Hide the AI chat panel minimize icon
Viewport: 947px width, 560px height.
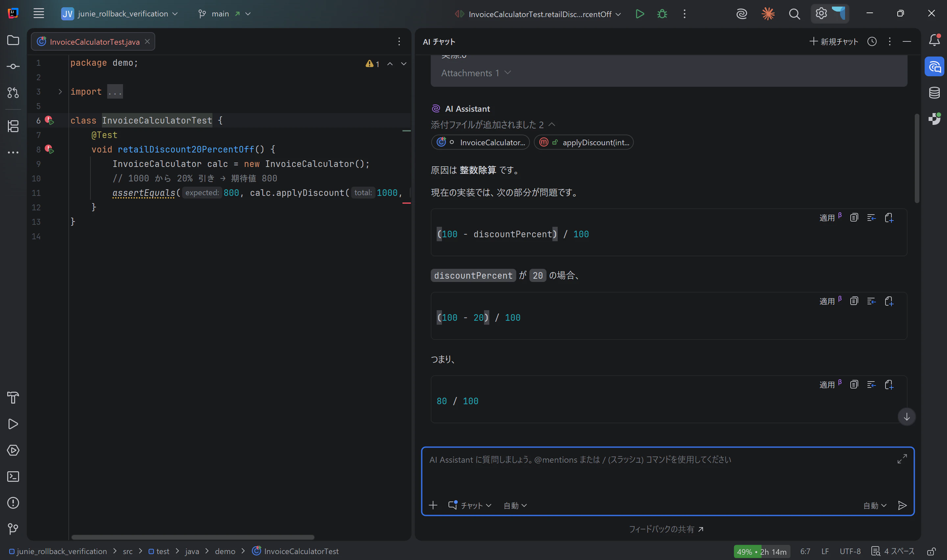(x=907, y=41)
